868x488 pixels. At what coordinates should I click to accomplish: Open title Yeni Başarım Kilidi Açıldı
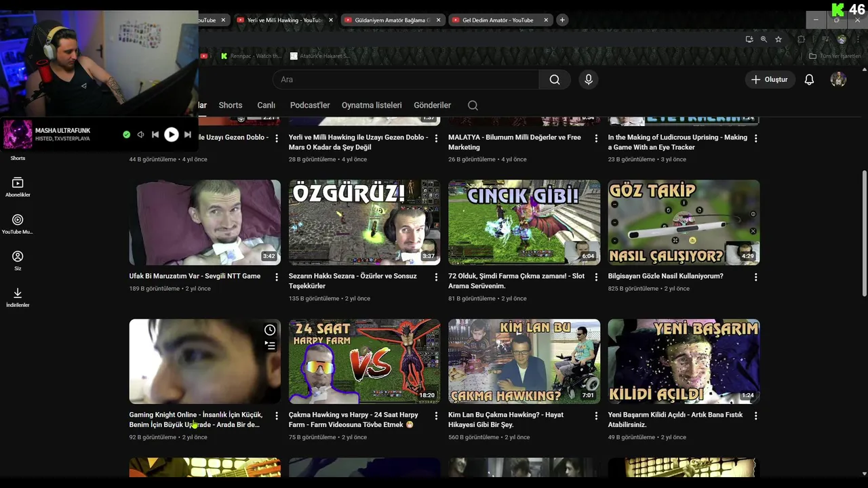[675, 420]
